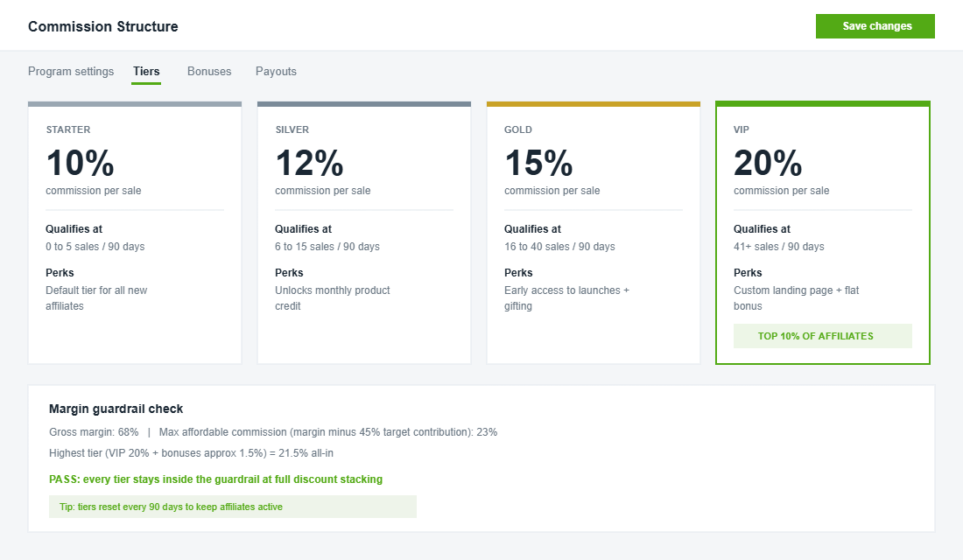Screen dimensions: 963x560
Task: Select the STARTER tier label
Action: click(68, 129)
